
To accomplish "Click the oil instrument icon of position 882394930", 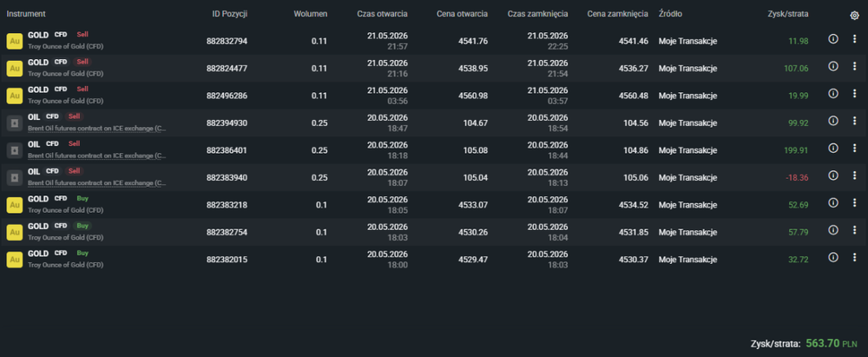I will click(15, 123).
